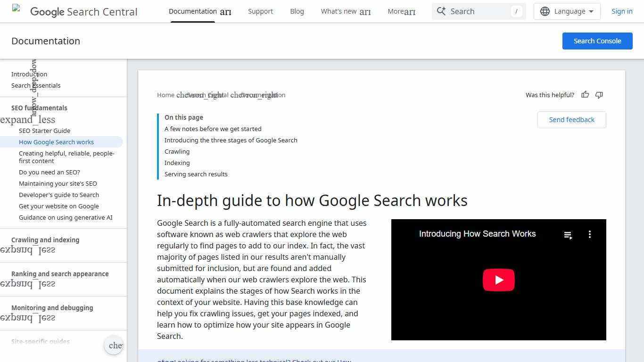The image size is (644, 362).
Task: Jump to the Indexing section on this page
Action: tap(177, 163)
